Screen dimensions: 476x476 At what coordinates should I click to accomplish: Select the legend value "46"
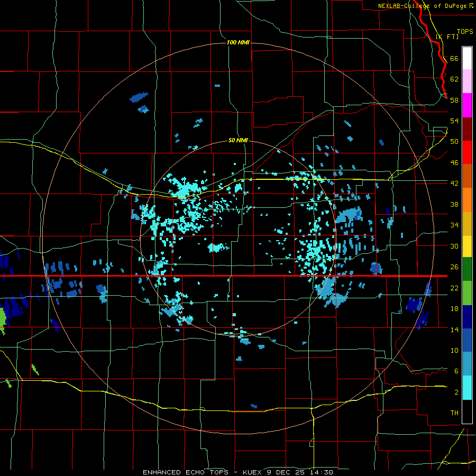pyautogui.click(x=454, y=163)
